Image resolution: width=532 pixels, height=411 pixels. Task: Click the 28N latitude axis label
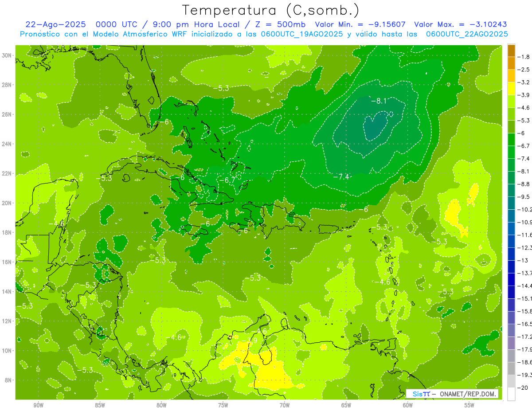coord(7,85)
